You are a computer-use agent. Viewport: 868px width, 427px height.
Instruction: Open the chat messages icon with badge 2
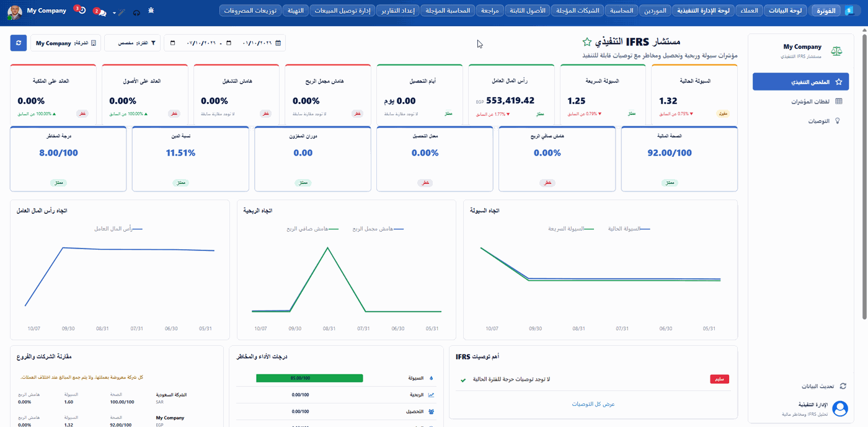(x=101, y=12)
